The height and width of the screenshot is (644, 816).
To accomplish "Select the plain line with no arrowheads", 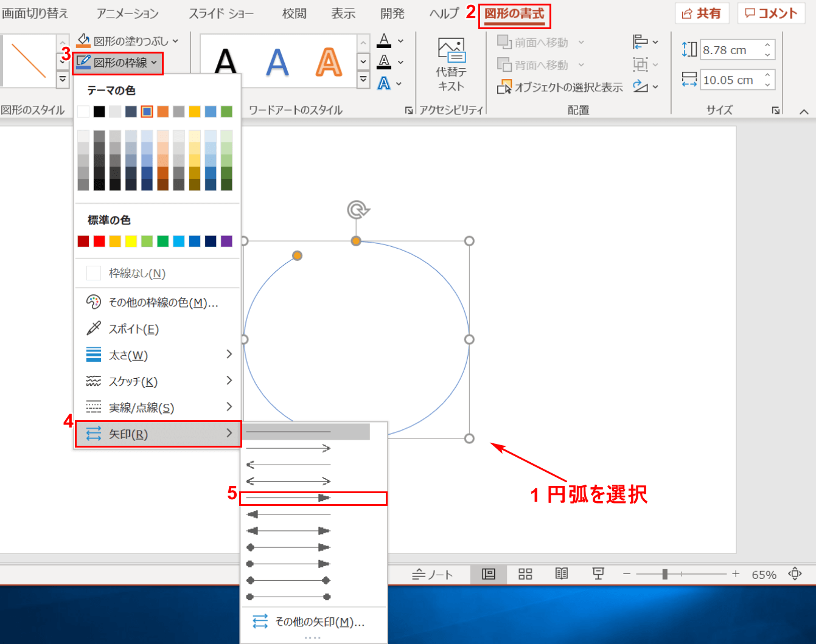I will coord(305,432).
